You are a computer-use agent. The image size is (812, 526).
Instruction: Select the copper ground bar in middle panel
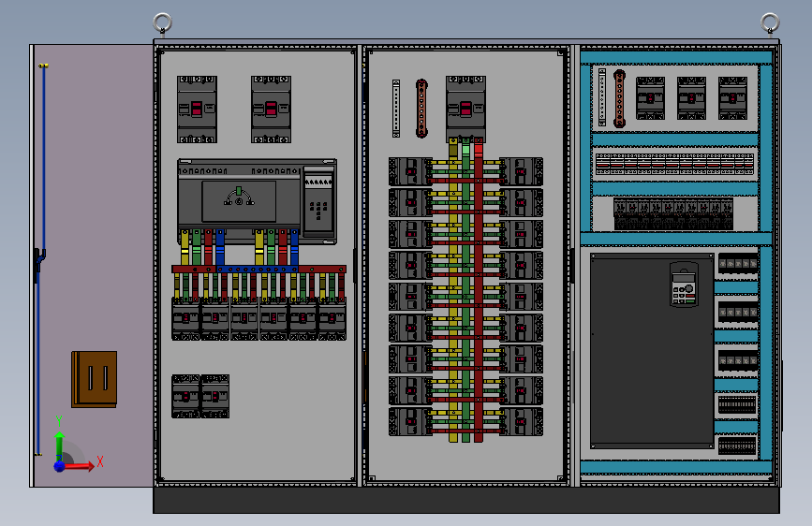point(421,109)
